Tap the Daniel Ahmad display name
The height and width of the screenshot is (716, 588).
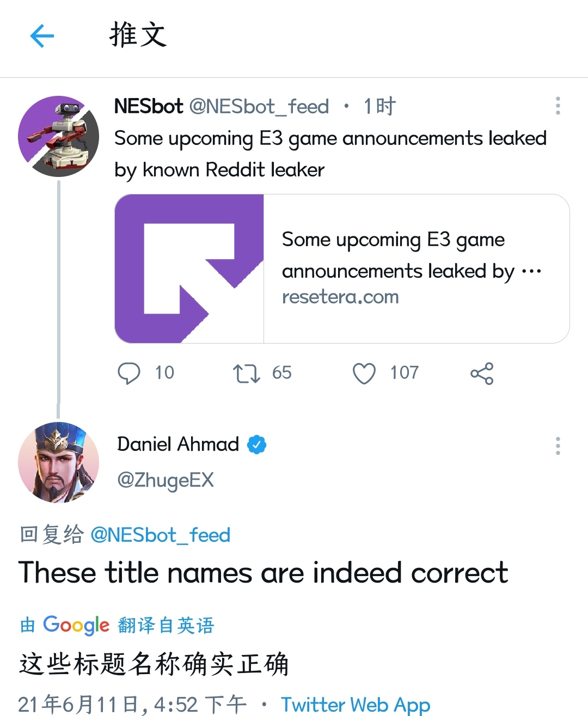[178, 444]
